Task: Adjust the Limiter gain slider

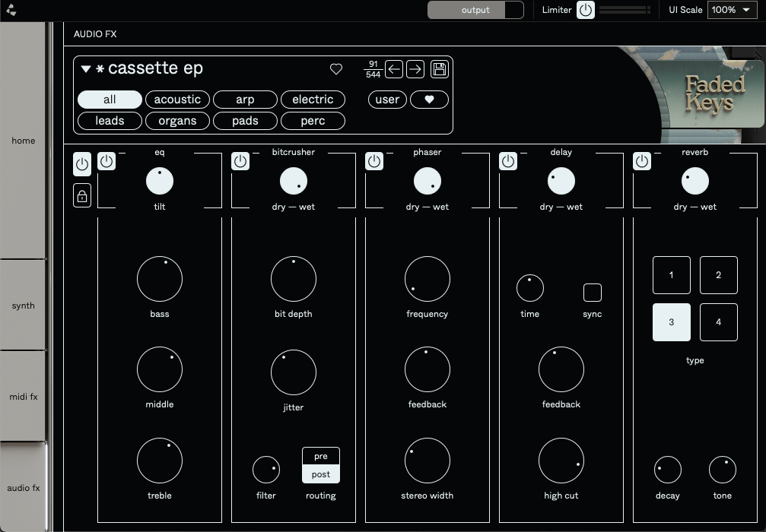Action: (621, 10)
